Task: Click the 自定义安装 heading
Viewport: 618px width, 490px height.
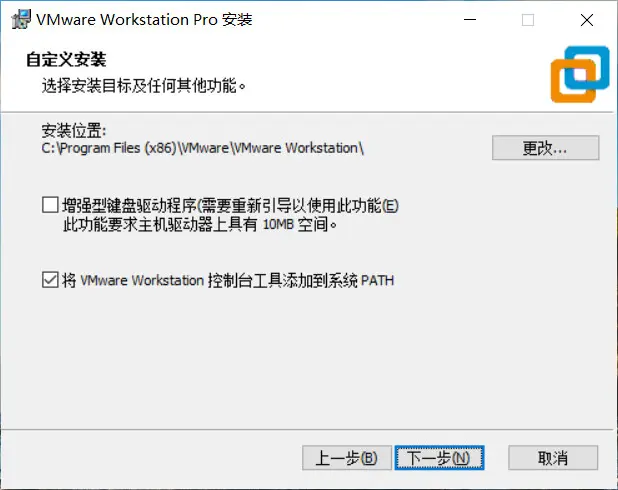Action: tap(66, 60)
